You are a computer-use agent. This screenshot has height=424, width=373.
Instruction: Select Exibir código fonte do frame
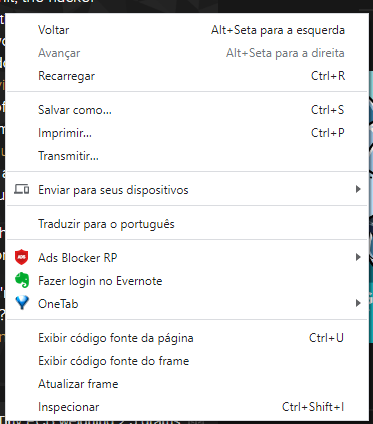point(187,361)
